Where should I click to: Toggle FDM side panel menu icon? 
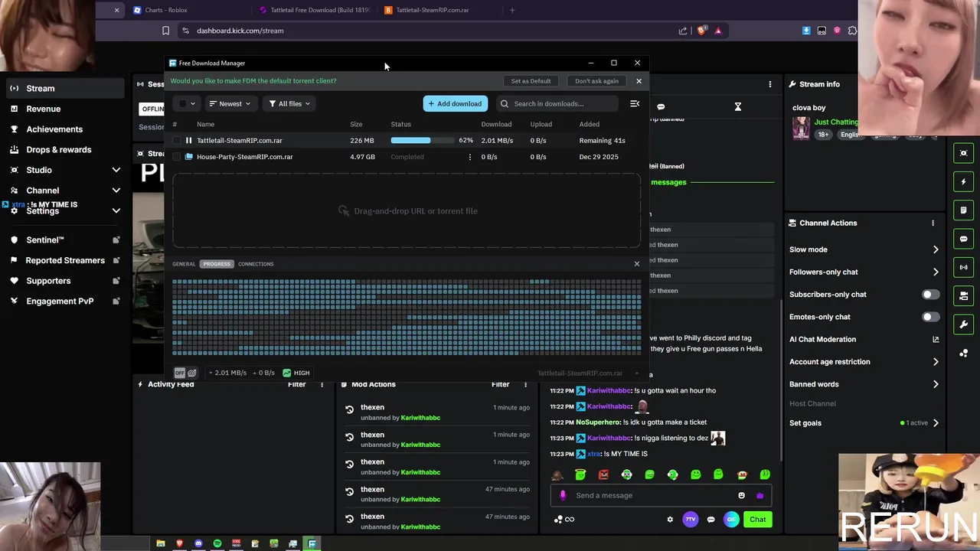(x=634, y=104)
